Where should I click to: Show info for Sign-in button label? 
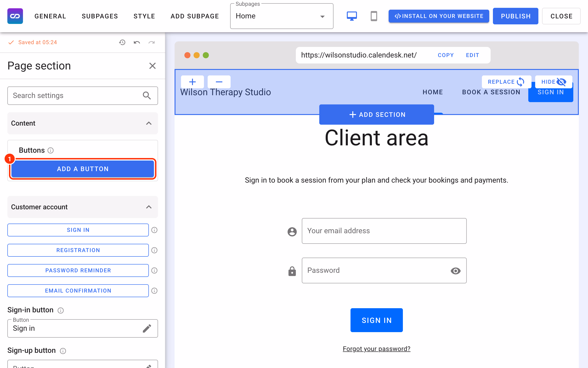coord(60,310)
